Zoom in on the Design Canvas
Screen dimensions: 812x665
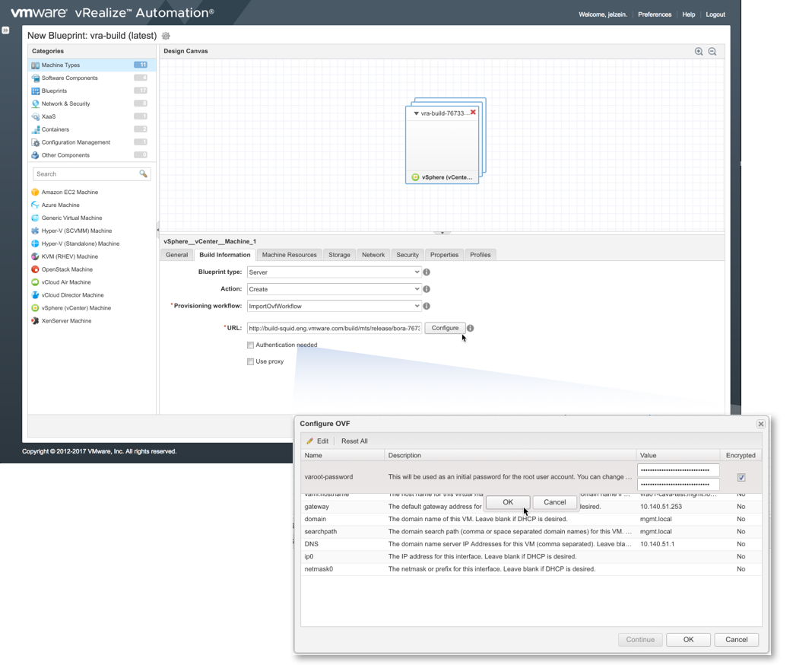pyautogui.click(x=699, y=51)
